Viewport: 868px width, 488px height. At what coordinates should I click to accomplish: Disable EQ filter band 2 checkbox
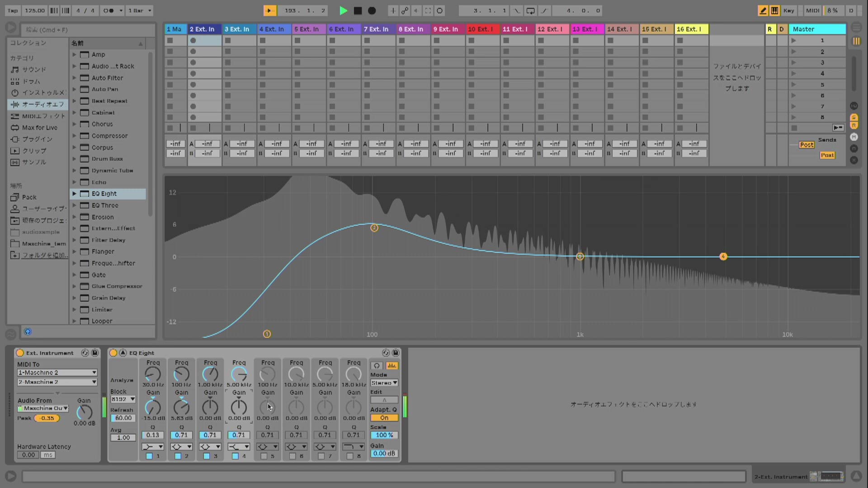click(x=178, y=456)
